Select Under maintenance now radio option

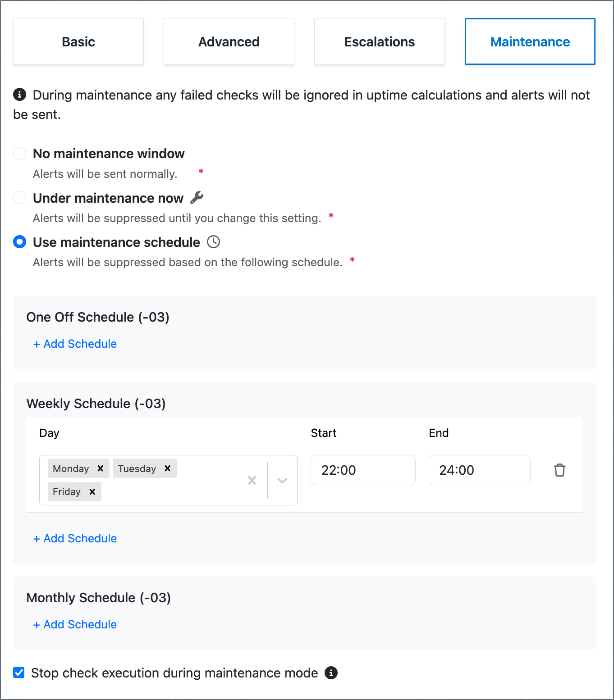pos(20,198)
